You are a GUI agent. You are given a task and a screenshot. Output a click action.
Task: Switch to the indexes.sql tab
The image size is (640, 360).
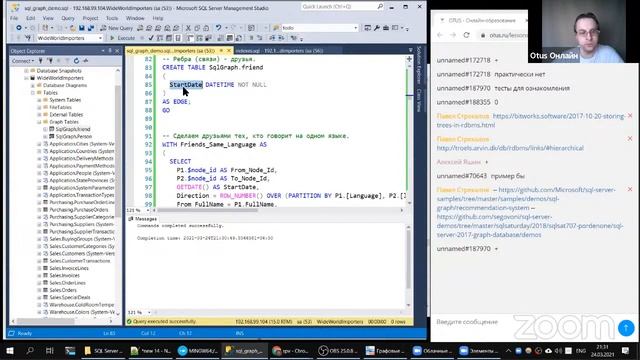coord(279,51)
